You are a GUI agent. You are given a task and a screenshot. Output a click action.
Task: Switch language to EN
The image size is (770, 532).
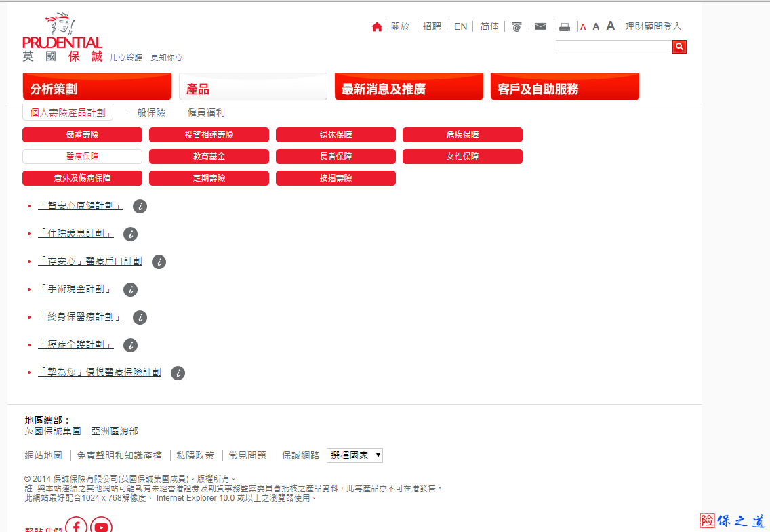[x=461, y=26]
